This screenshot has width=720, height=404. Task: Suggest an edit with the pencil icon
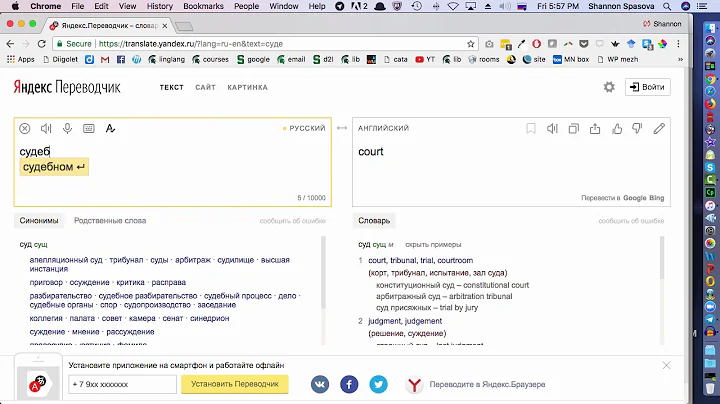click(x=659, y=129)
